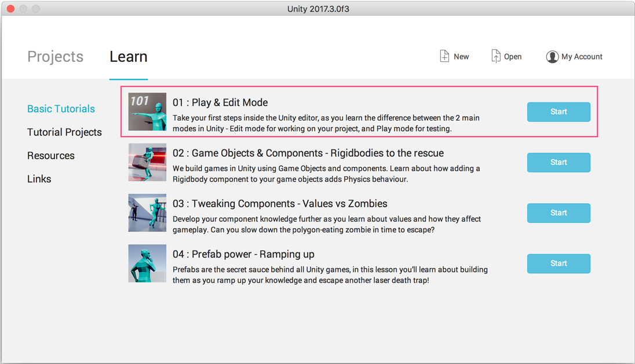Click the "04 : Prefab power - Ramping up" title
Screen dimensions: 635x364
tap(243, 254)
